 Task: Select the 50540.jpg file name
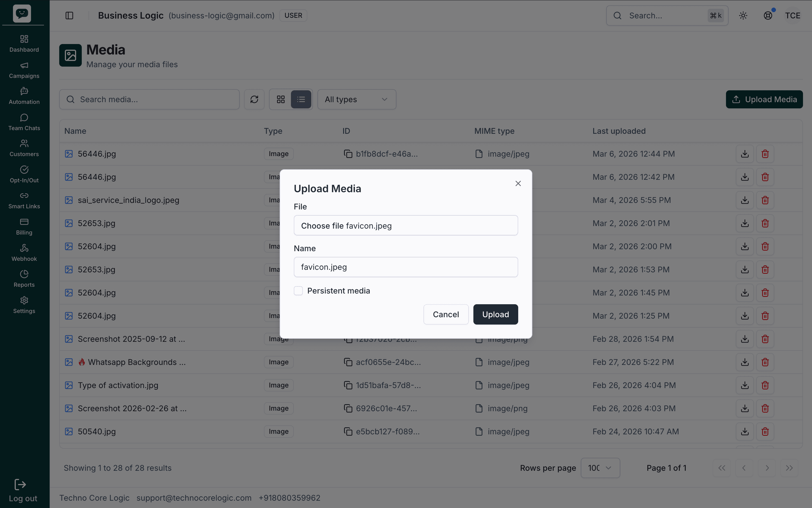[97, 432]
